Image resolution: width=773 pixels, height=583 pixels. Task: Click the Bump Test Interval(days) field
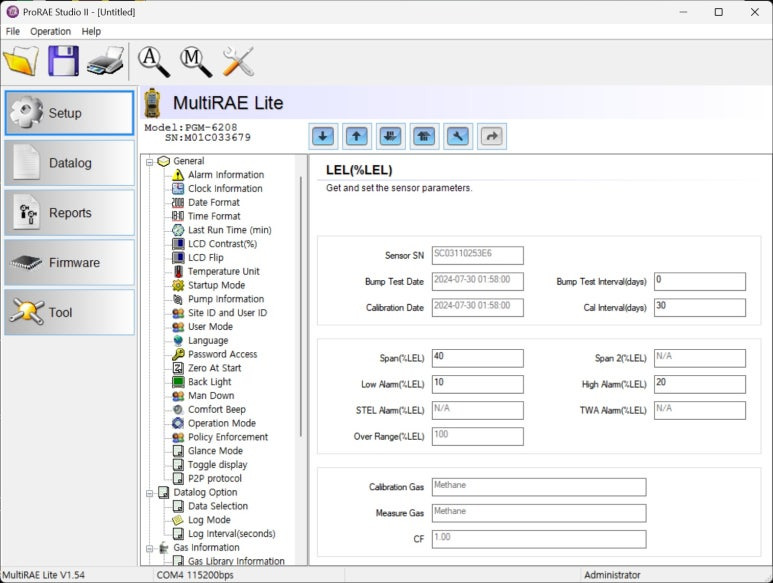pyautogui.click(x=700, y=281)
